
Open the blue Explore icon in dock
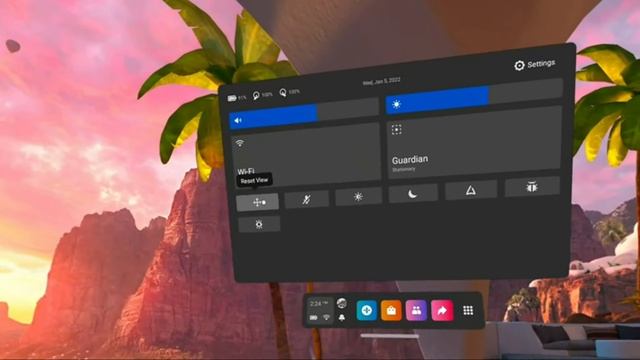click(367, 311)
